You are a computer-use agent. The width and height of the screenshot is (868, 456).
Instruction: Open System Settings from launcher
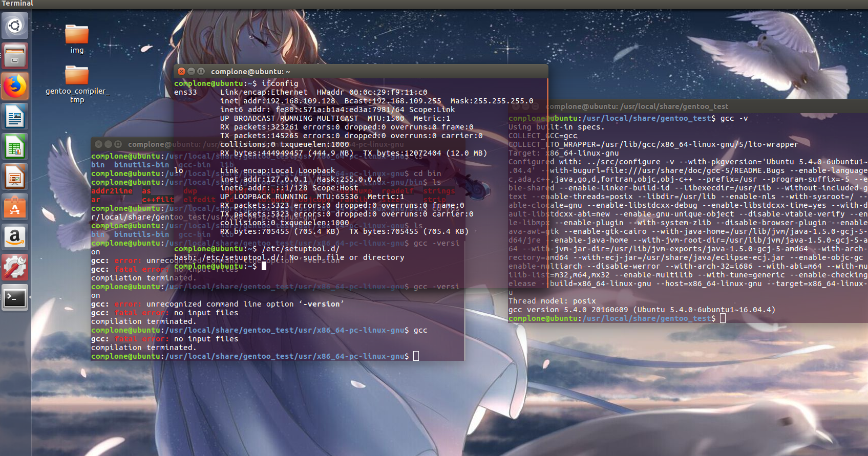coord(15,268)
